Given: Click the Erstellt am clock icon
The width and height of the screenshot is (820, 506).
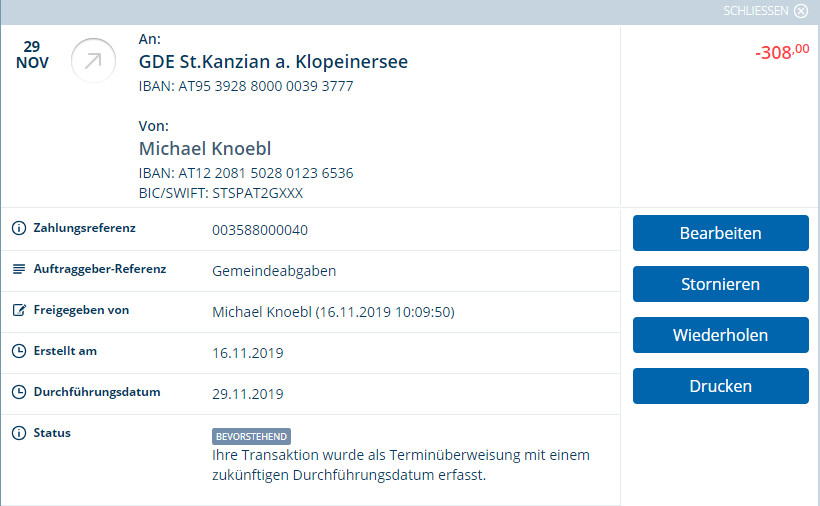Looking at the screenshot, I should pos(19,351).
